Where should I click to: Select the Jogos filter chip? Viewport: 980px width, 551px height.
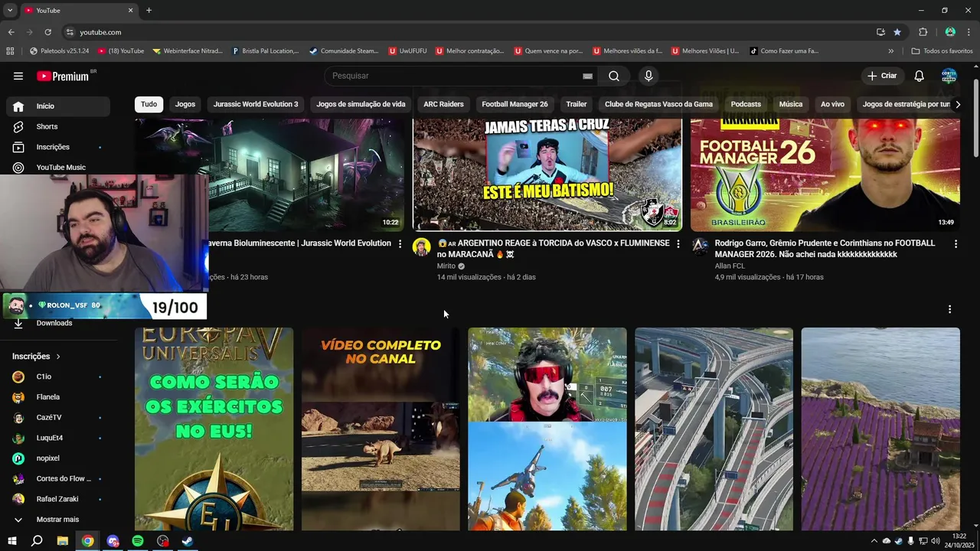coord(185,104)
